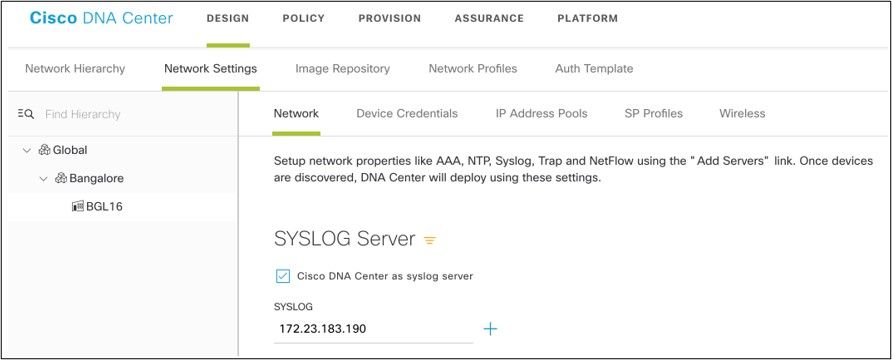
Task: Open Network Hierarchy page
Action: pyautogui.click(x=75, y=69)
